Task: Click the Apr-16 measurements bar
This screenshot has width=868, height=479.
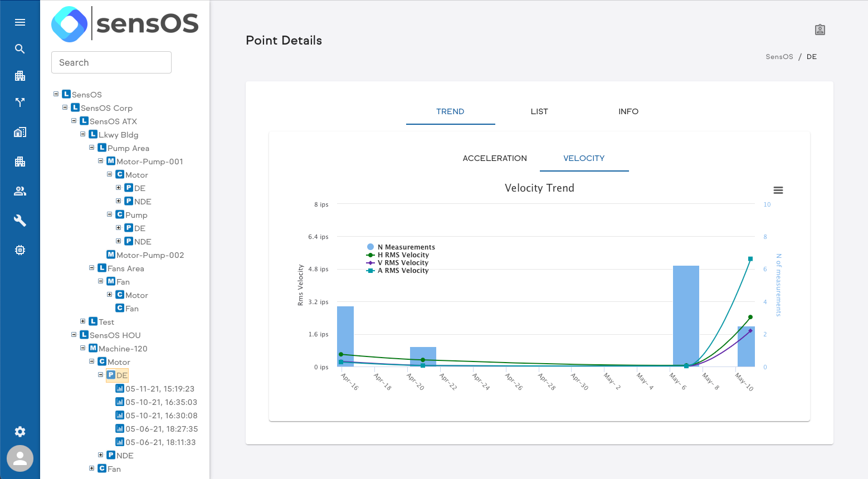Action: [x=345, y=336]
